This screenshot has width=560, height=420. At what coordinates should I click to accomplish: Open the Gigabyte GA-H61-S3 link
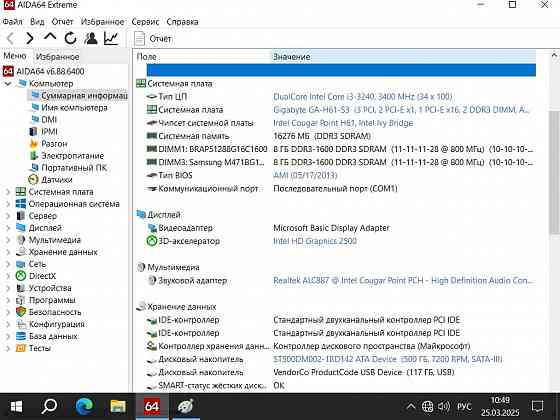click(x=402, y=110)
